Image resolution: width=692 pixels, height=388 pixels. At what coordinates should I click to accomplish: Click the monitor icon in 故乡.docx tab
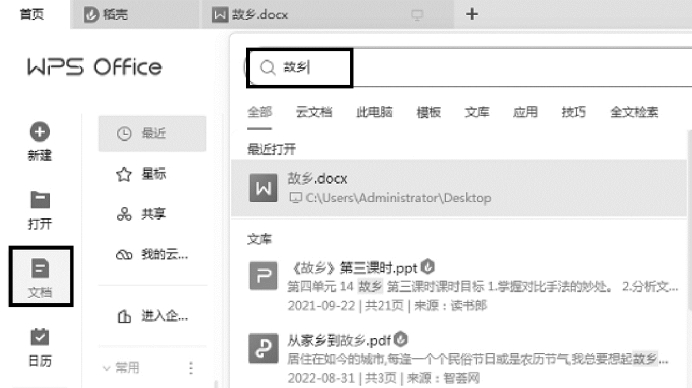coord(417,15)
